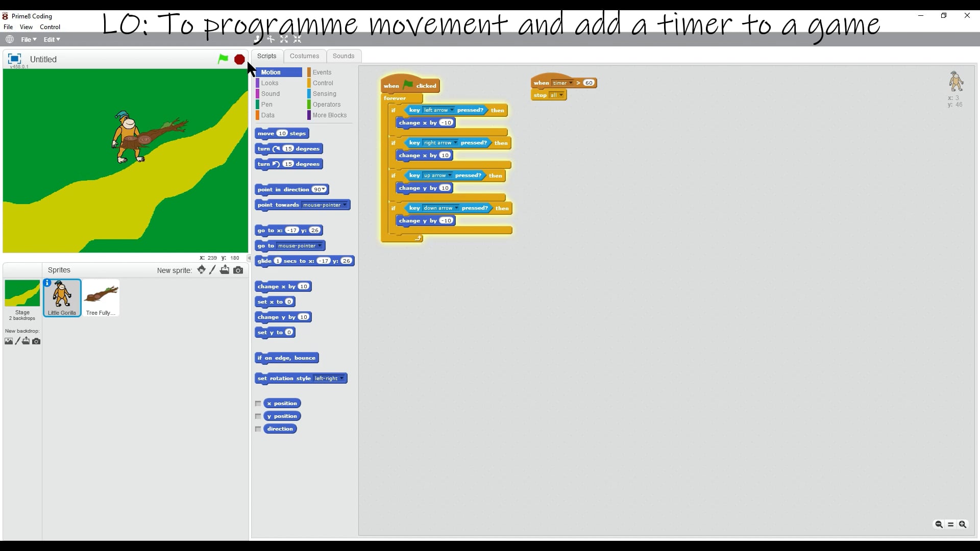Screen dimensions: 980x551
Task: Choose new sprite from library icon
Action: click(x=202, y=270)
